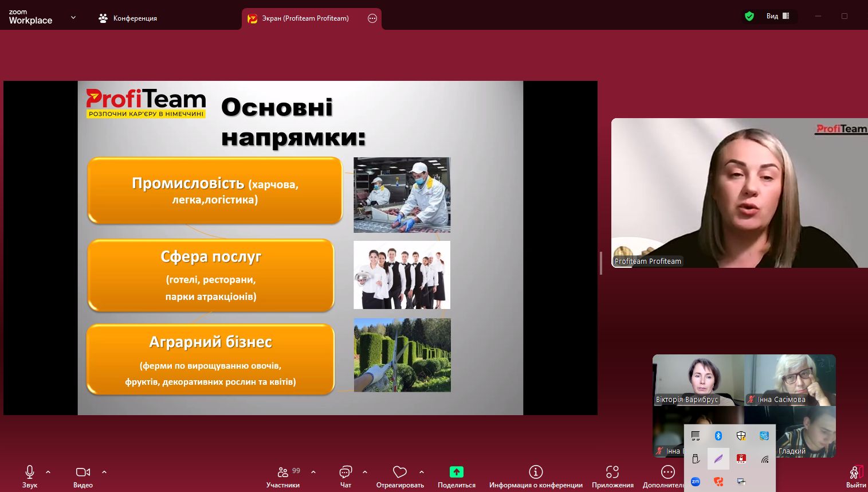Expand the arrow beside Чат
The height and width of the screenshot is (492, 868).
click(365, 472)
